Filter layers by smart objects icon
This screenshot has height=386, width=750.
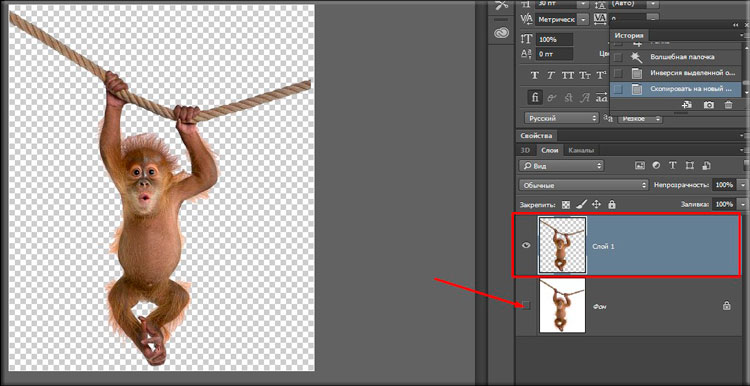(706, 165)
